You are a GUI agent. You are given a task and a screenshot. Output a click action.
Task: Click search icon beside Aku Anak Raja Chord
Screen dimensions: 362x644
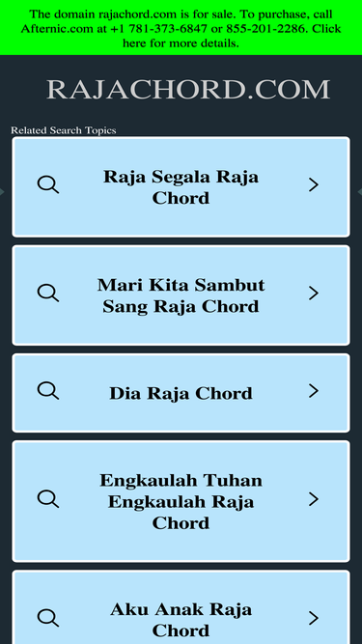(48, 618)
